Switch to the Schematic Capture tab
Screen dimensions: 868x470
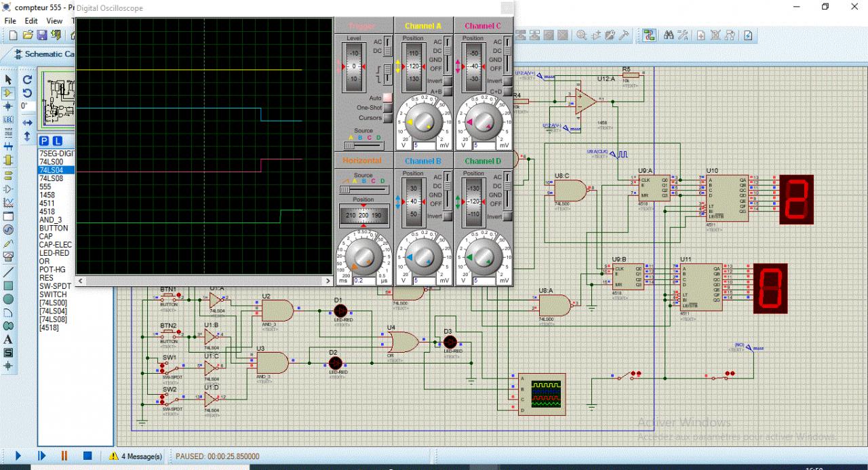point(44,54)
